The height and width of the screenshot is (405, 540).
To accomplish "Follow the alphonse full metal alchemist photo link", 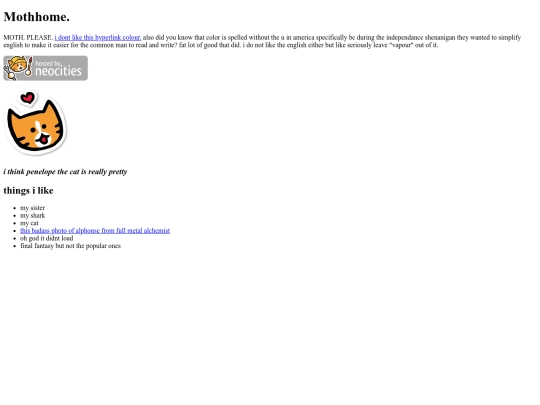I will [95, 231].
